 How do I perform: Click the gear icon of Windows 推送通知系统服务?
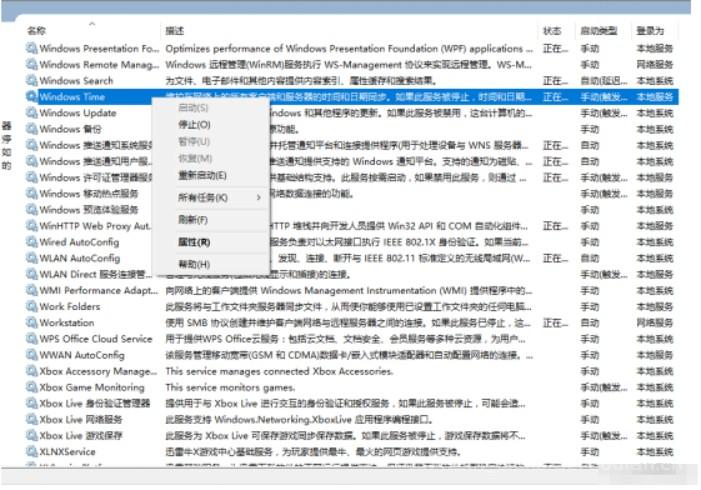[x=31, y=145]
